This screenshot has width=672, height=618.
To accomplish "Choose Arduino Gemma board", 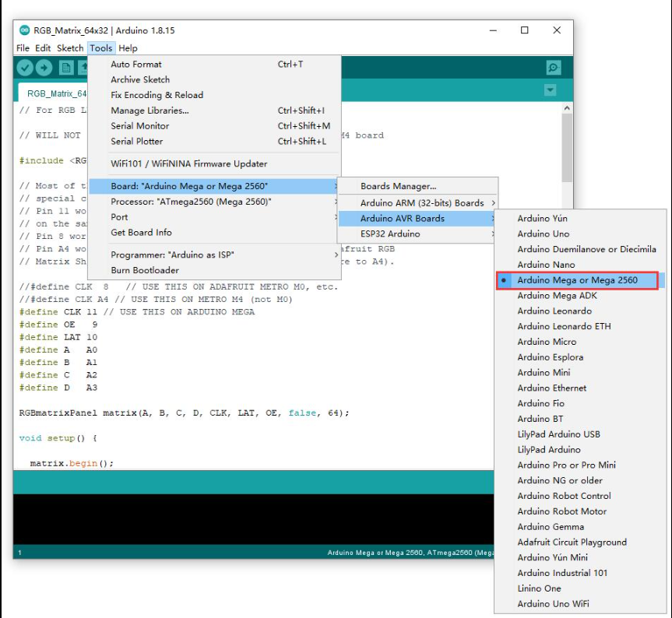I will click(x=580, y=527).
